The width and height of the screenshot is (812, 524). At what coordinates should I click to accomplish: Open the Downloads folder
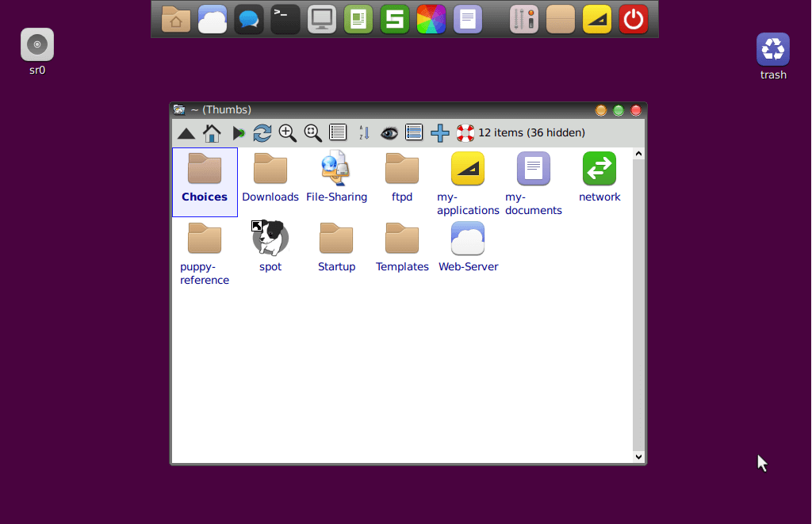pos(270,178)
